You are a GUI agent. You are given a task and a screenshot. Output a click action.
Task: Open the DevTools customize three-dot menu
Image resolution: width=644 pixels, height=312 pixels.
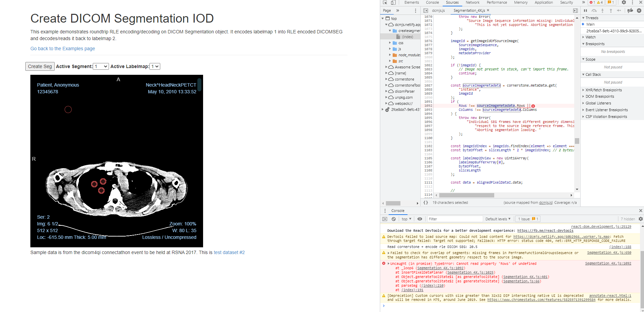coord(633,2)
